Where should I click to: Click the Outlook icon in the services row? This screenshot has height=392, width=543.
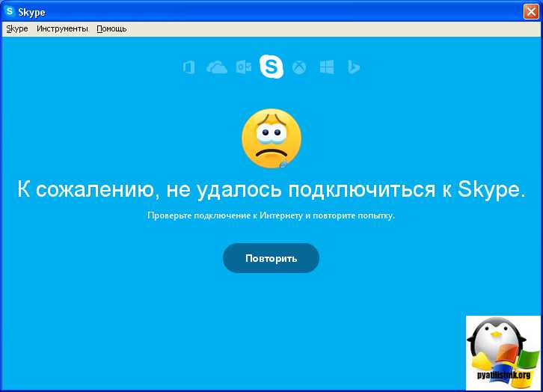pos(243,67)
